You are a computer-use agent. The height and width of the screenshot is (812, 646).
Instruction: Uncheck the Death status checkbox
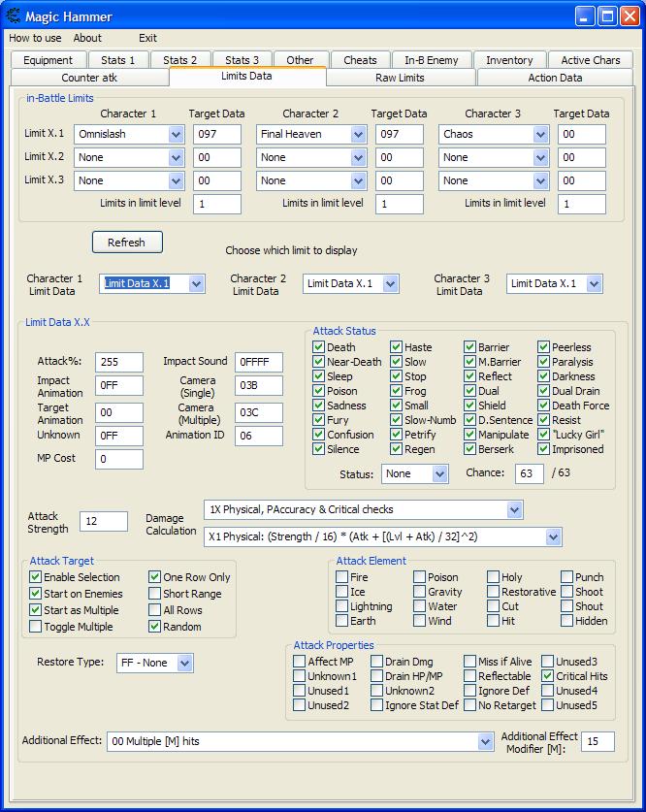coord(318,346)
